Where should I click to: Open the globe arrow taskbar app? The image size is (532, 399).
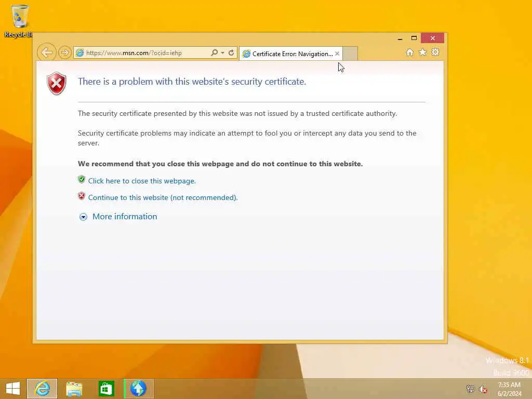(138, 389)
